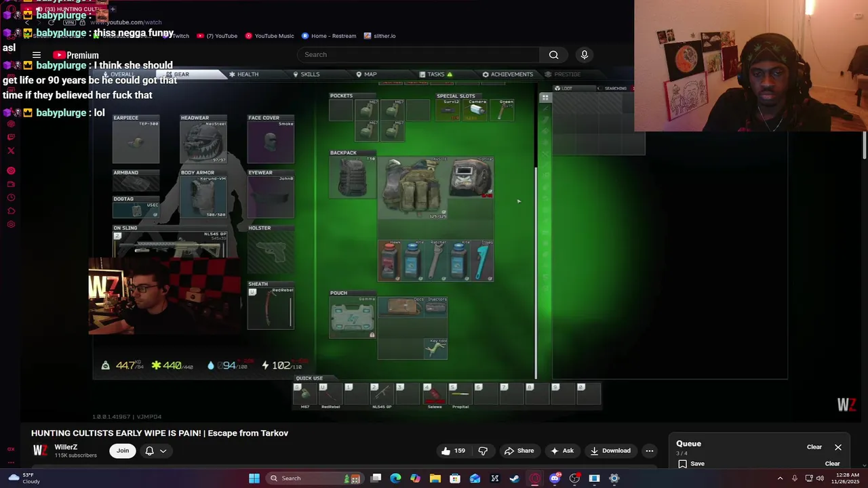Image resolution: width=868 pixels, height=488 pixels.
Task: Show hidden icons in system tray chevron
Action: pyautogui.click(x=780, y=479)
